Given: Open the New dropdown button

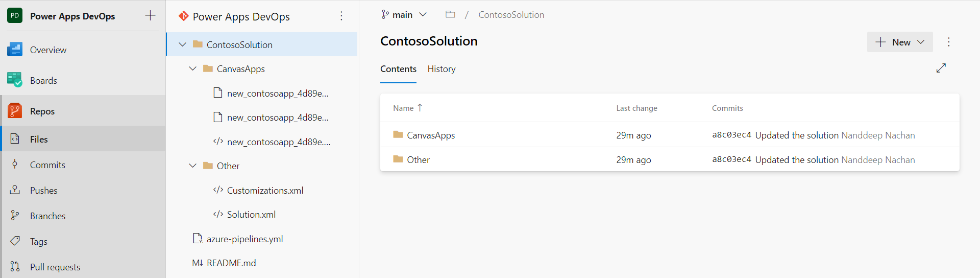Looking at the screenshot, I should point(900,42).
